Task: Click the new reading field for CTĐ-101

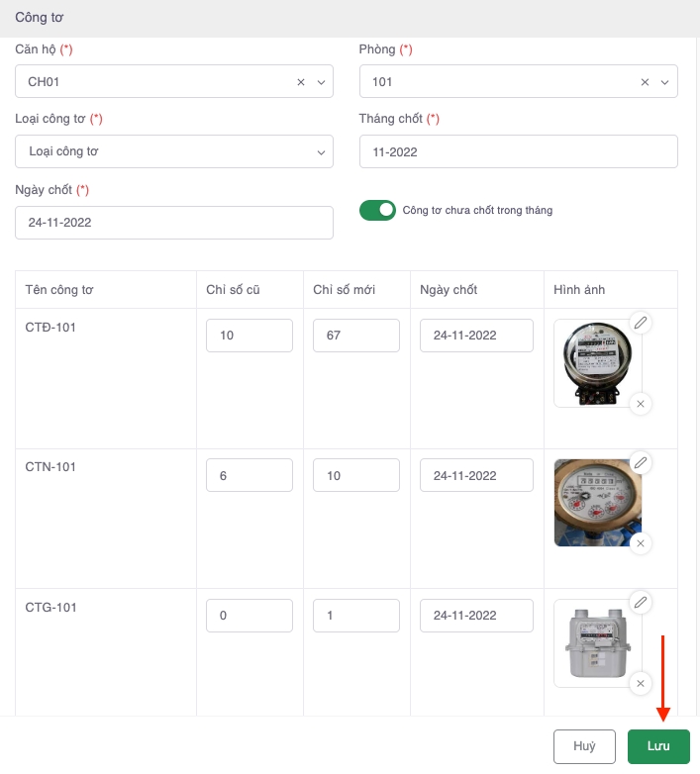Action: point(355,336)
